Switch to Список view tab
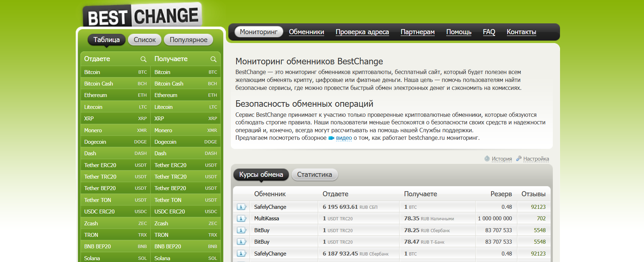Viewport: 644px width, 262px height. (x=145, y=40)
